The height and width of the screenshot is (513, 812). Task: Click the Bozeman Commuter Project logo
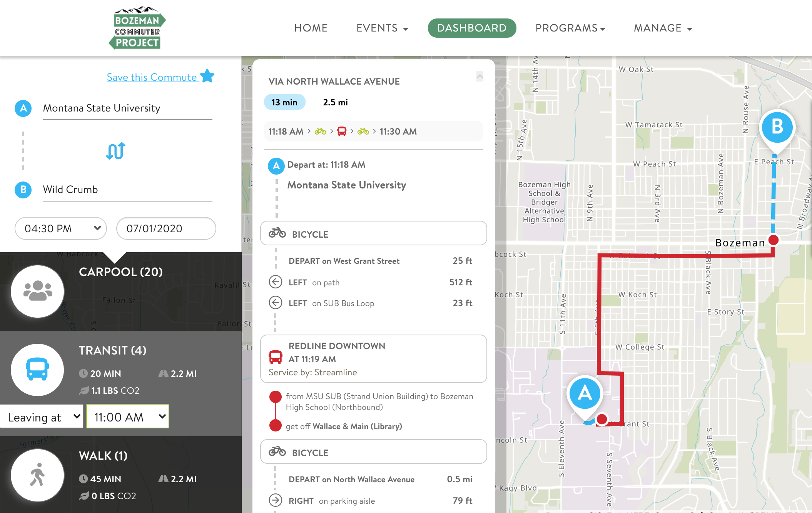[x=137, y=28]
